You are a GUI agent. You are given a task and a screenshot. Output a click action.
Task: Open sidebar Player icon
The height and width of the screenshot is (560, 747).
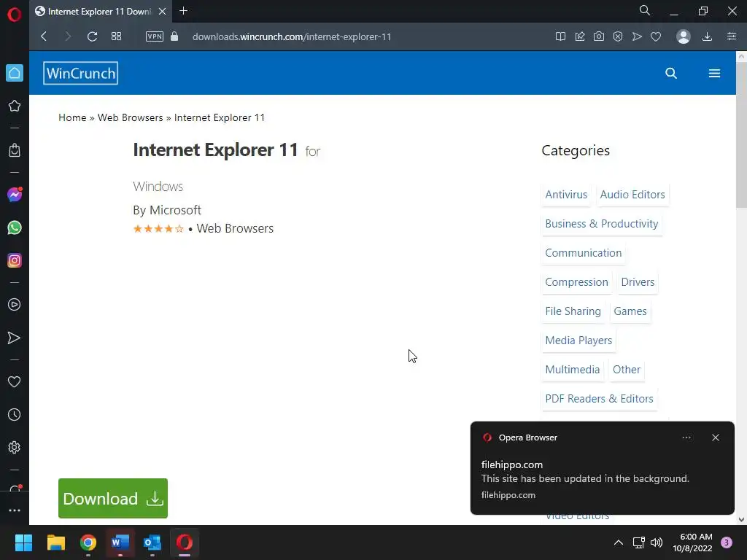click(15, 305)
